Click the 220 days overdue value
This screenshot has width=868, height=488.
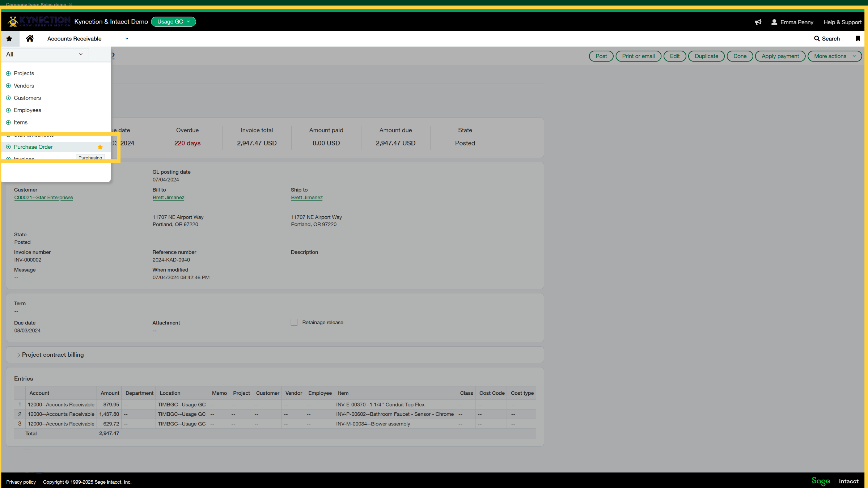point(187,143)
